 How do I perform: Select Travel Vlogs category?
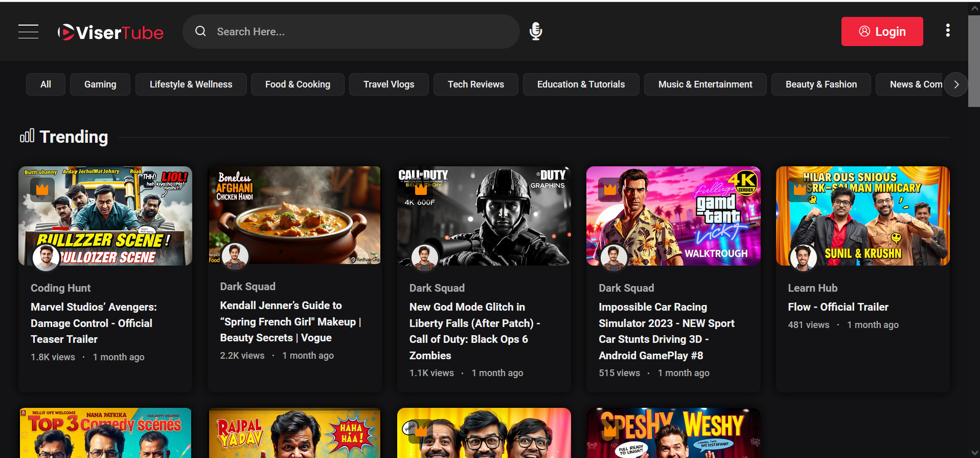pyautogui.click(x=389, y=84)
